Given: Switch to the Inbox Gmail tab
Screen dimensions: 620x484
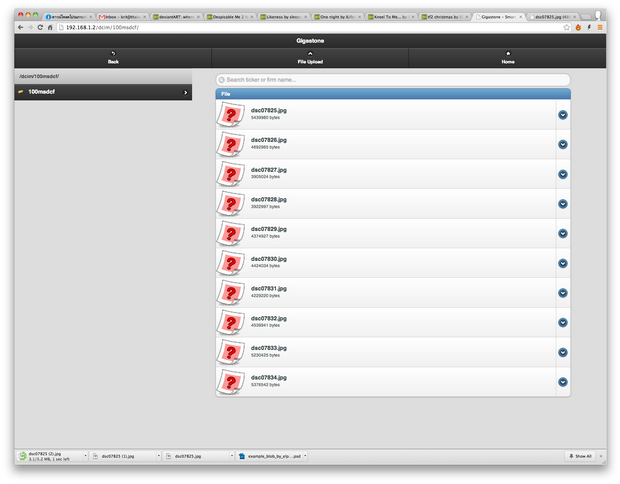Looking at the screenshot, I should pos(121,17).
